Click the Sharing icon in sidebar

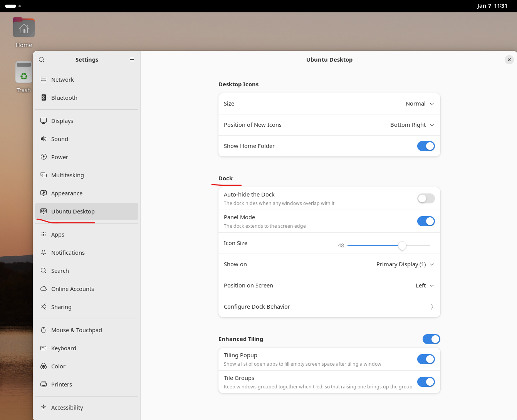[x=44, y=307]
